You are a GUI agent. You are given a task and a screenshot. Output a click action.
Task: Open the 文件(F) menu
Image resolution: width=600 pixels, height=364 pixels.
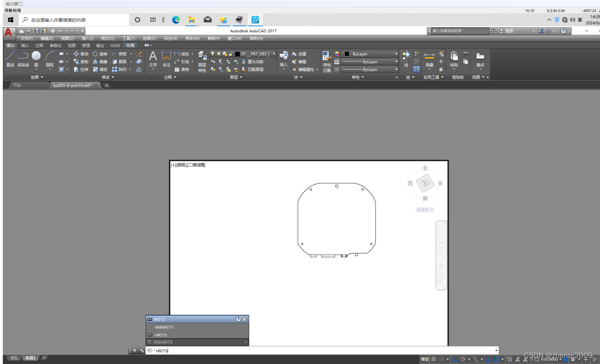(27, 38)
